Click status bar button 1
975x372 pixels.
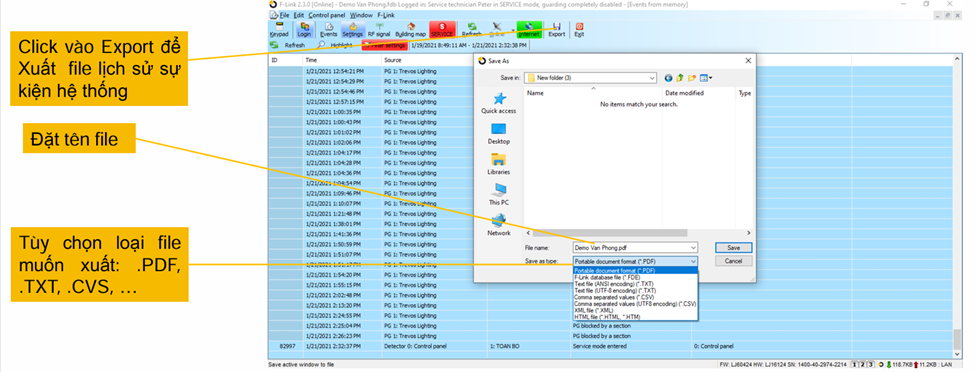point(854,364)
